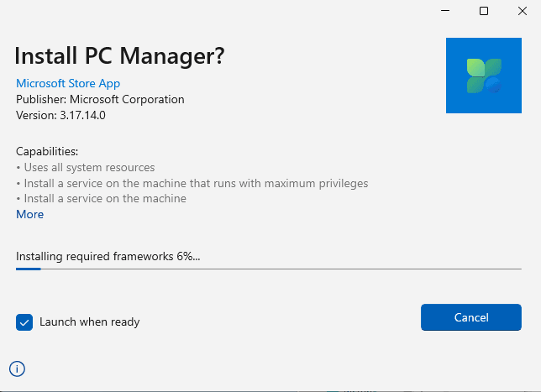Open the info icon at the dialog bottom
The image size is (541, 392).
coord(17,368)
